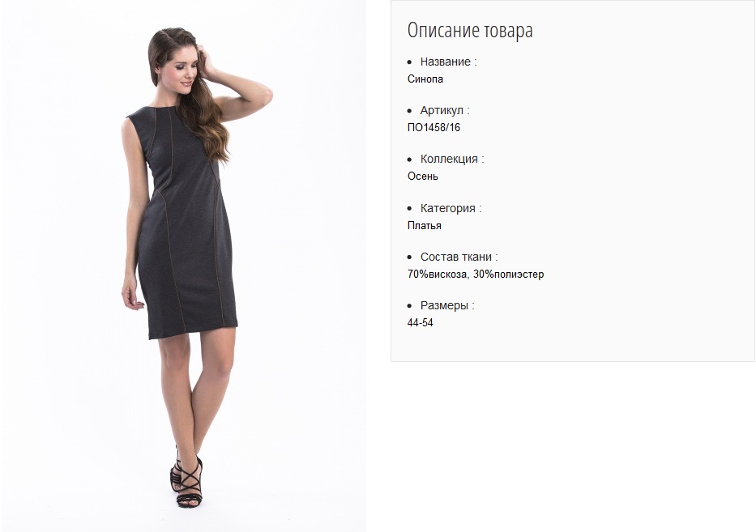This screenshot has width=756, height=532.
Task: Click the 'Описание товара' heading
Action: tap(470, 31)
